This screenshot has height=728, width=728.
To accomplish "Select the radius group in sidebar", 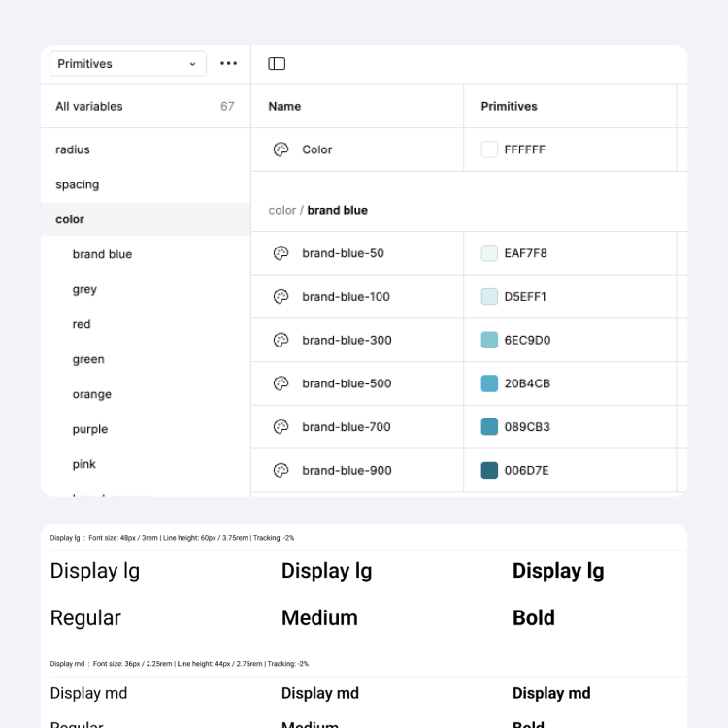I will coord(73,149).
